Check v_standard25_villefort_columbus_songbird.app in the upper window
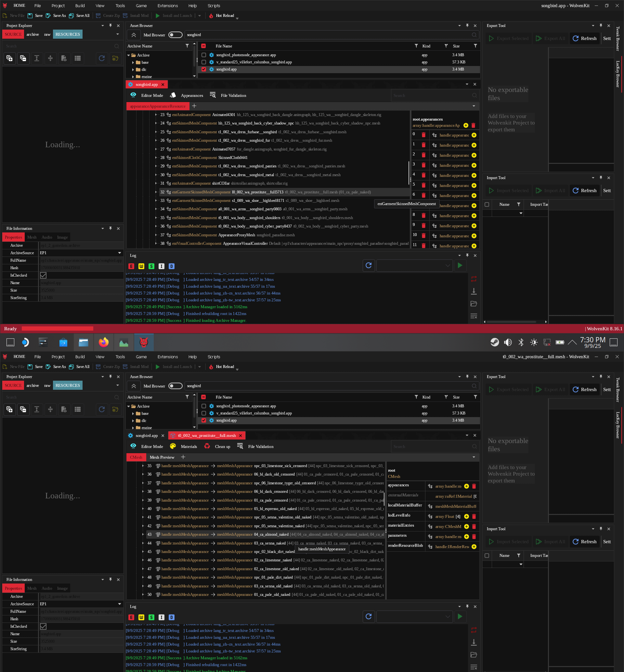Image resolution: width=624 pixels, height=672 pixels. pyautogui.click(x=203, y=62)
